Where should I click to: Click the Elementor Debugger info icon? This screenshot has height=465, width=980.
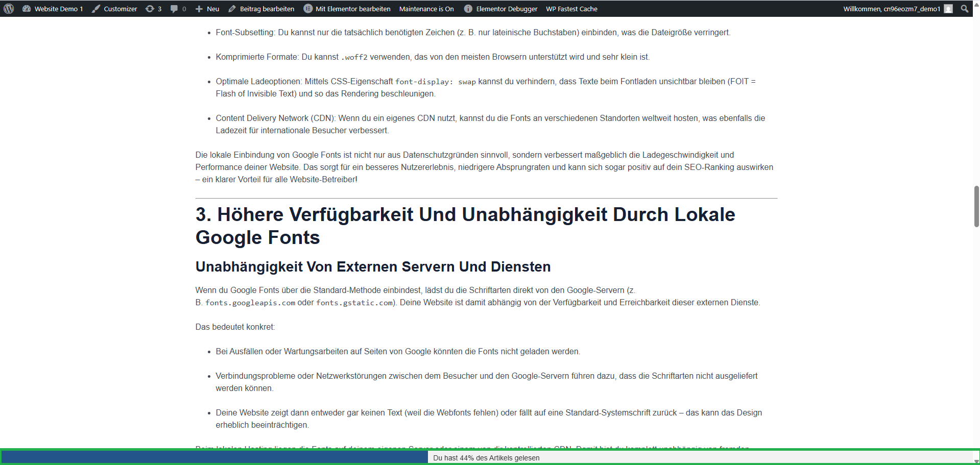click(468, 9)
